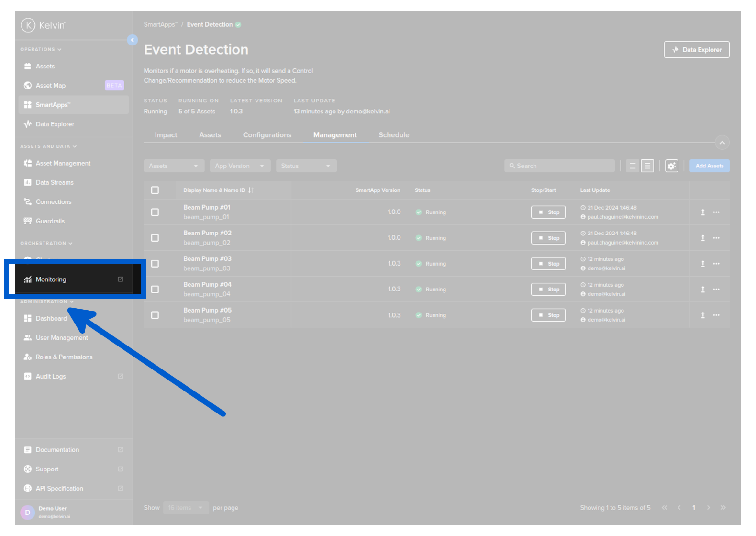Collapse the sidebar with the arrow icon

tap(133, 40)
